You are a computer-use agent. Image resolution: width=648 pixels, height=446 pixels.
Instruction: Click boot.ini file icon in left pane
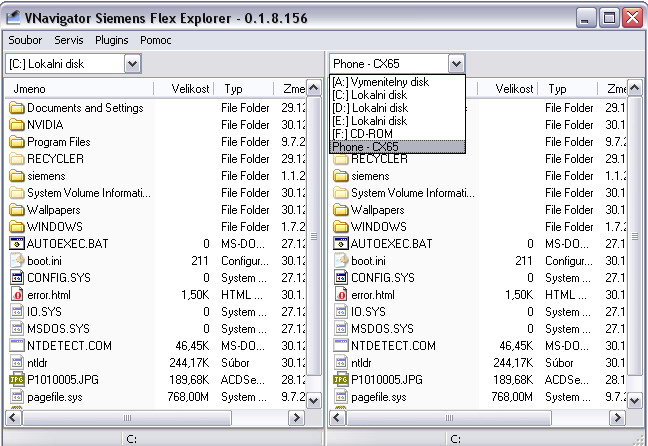[17, 260]
